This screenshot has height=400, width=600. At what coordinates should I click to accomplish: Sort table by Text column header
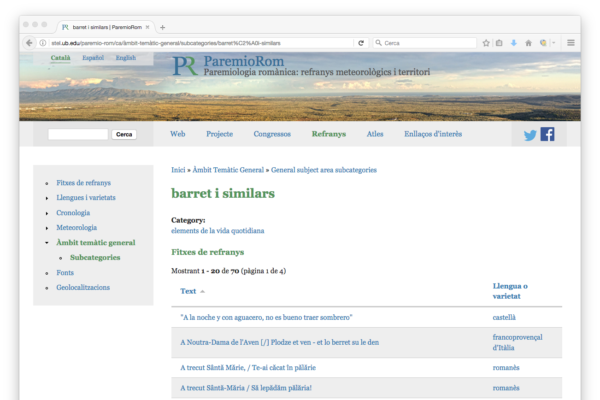pos(188,291)
